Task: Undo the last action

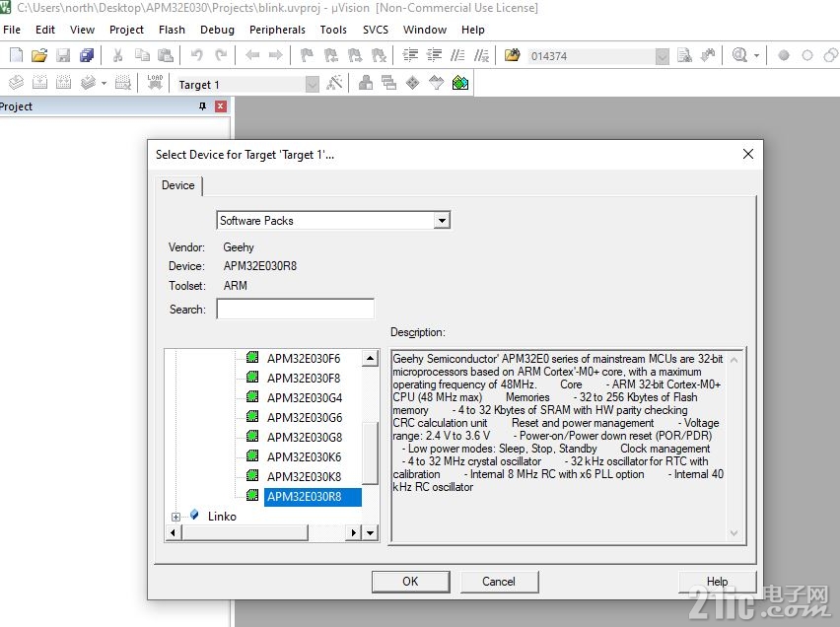Action: click(x=197, y=55)
